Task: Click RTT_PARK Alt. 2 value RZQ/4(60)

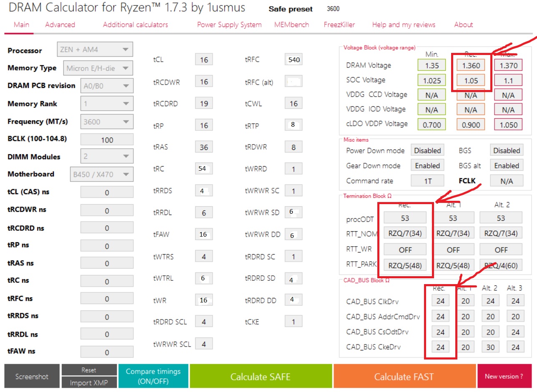Action: click(501, 265)
